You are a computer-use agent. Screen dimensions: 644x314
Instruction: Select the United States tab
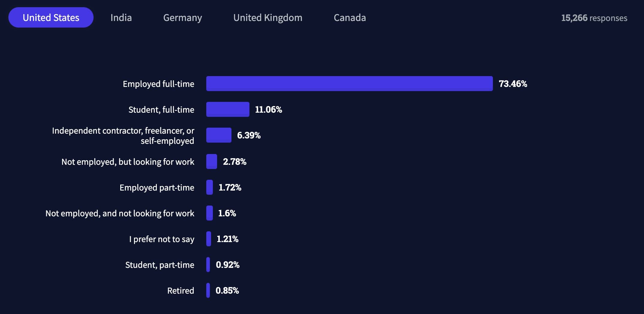pos(51,18)
